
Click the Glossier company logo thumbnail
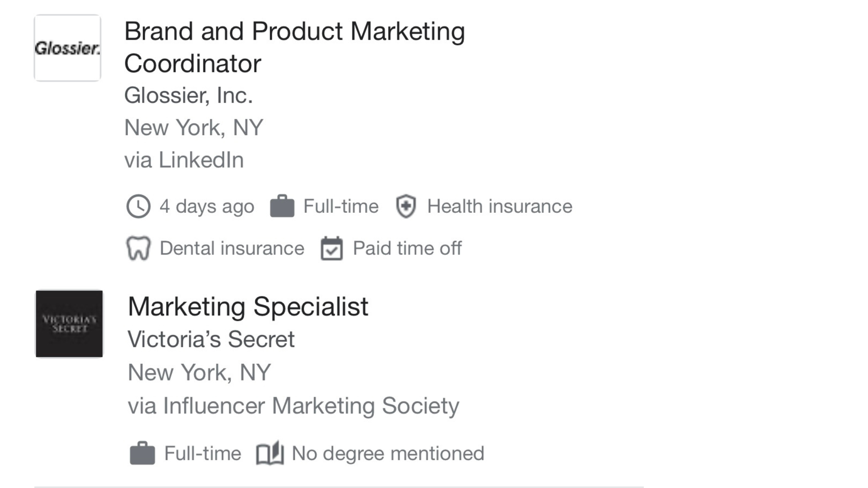coord(67,48)
